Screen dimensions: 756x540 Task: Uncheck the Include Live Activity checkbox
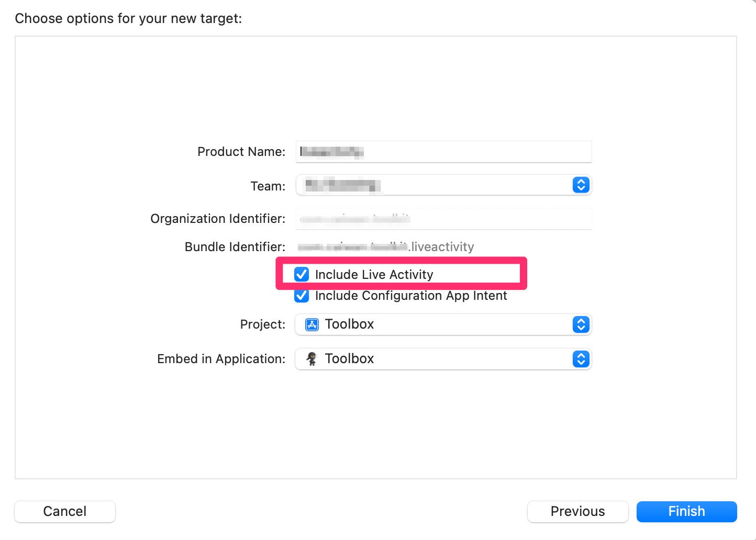(302, 274)
